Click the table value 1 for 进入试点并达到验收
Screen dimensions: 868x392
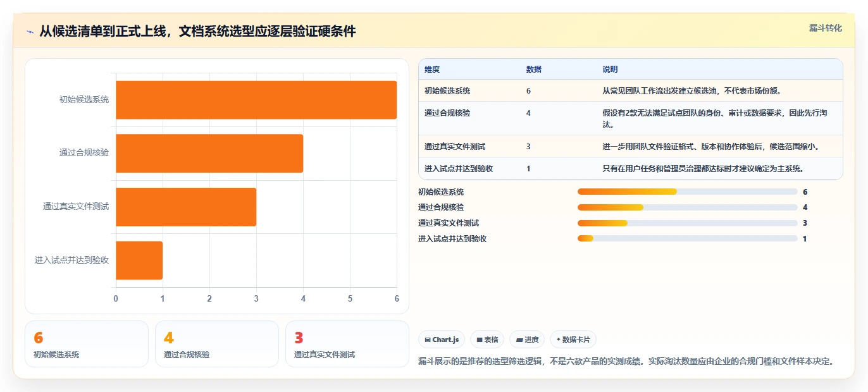click(528, 169)
